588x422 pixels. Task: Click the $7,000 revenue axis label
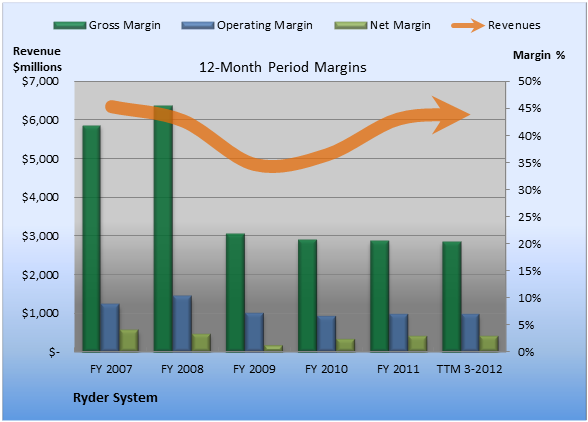[x=40, y=81]
